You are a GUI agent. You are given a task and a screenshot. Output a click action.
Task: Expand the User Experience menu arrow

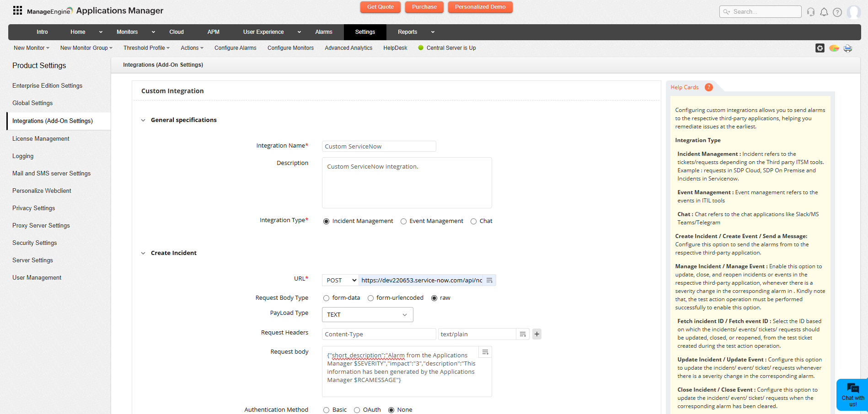click(299, 32)
